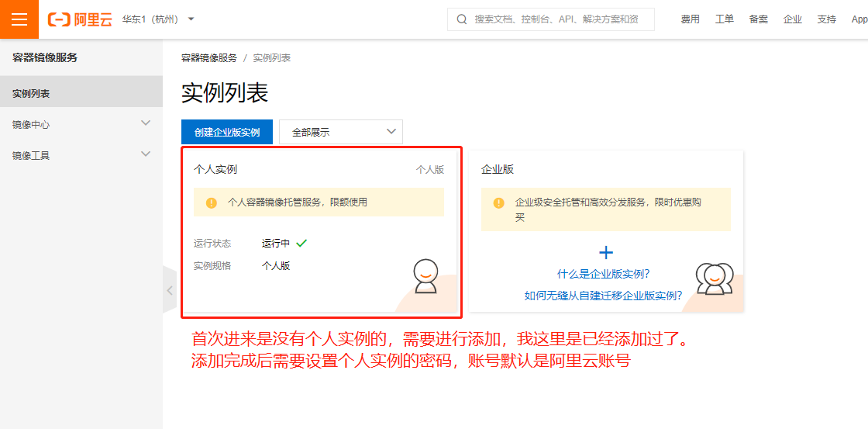Open the 华东1（杭州） region dropdown

coord(158,19)
